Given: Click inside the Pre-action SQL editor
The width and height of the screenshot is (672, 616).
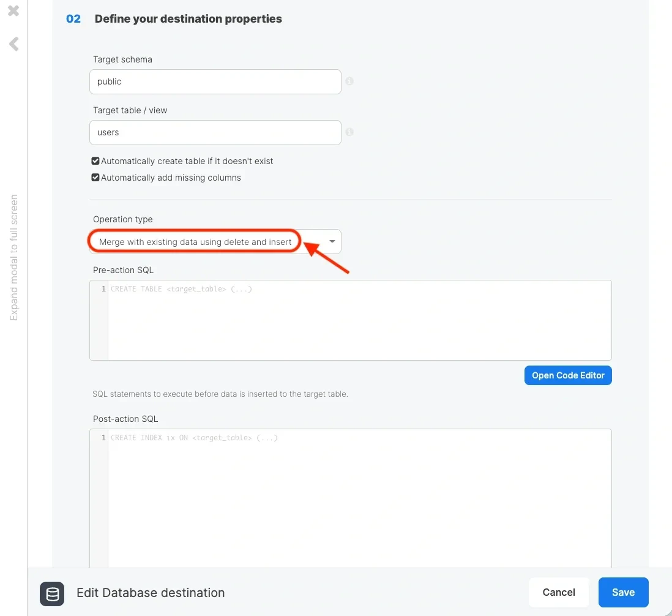Looking at the screenshot, I should (x=355, y=318).
